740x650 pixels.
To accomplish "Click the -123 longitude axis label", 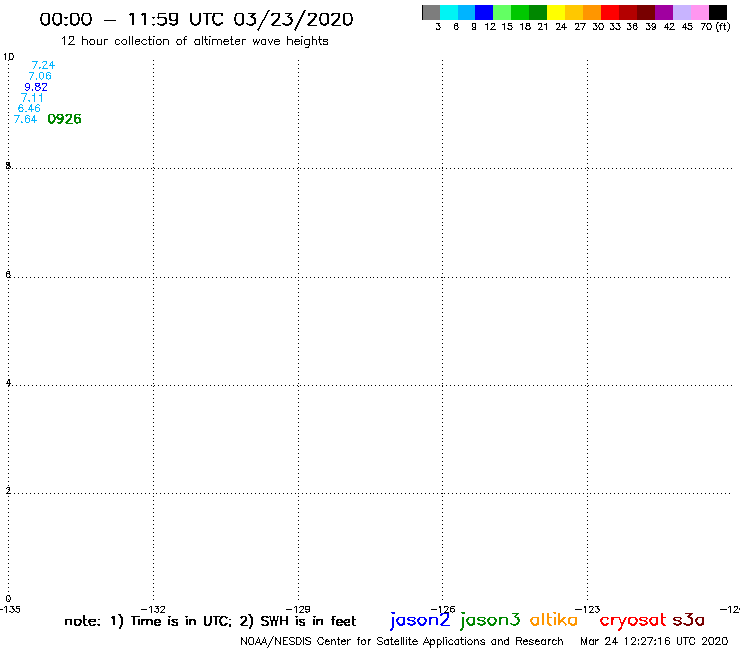I will [x=588, y=609].
